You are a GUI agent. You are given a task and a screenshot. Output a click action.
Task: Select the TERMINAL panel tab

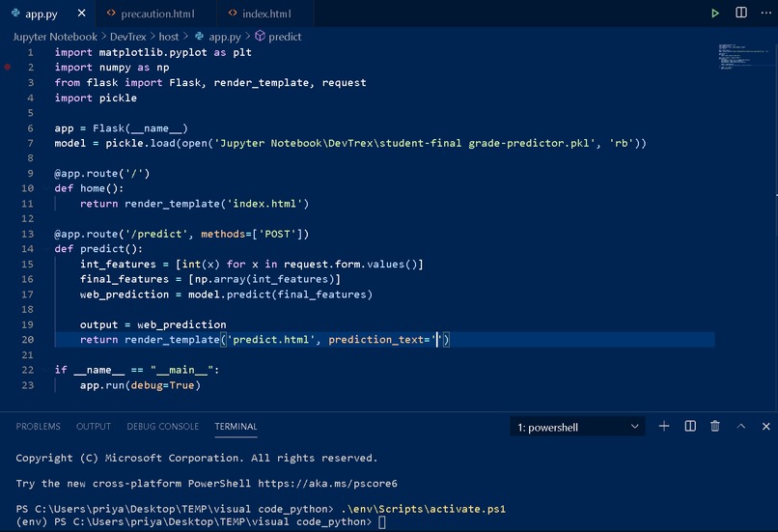click(x=236, y=427)
